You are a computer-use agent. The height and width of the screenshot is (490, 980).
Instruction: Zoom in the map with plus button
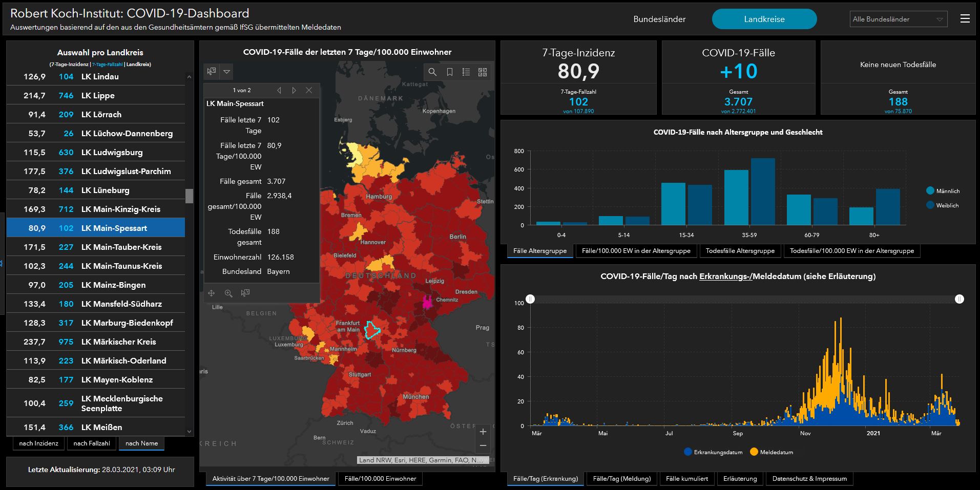(483, 432)
